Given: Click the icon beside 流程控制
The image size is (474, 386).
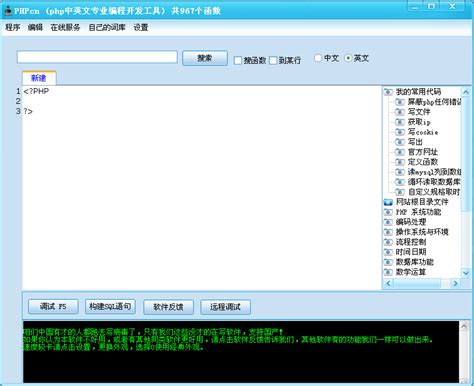Looking at the screenshot, I should click(388, 242).
